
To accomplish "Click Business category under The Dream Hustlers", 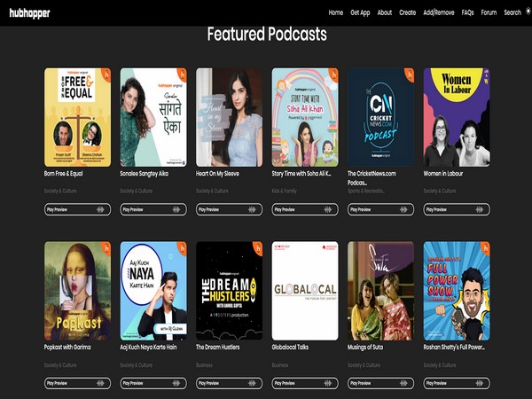I will (x=204, y=365).
